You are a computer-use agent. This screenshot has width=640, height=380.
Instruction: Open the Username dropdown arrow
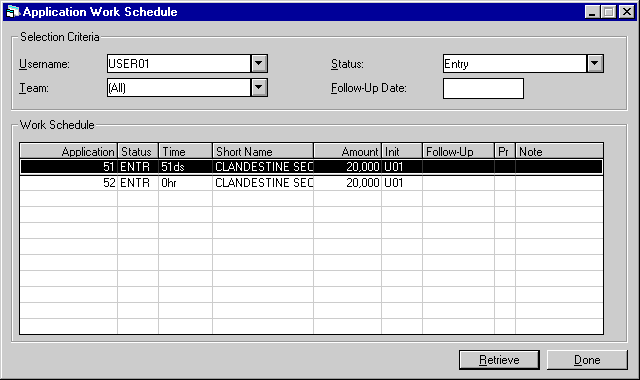click(259, 64)
